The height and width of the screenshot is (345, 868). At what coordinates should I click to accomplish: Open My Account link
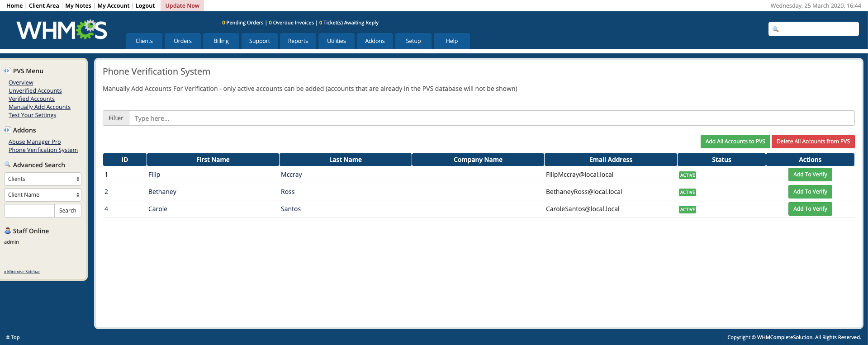[x=114, y=5]
